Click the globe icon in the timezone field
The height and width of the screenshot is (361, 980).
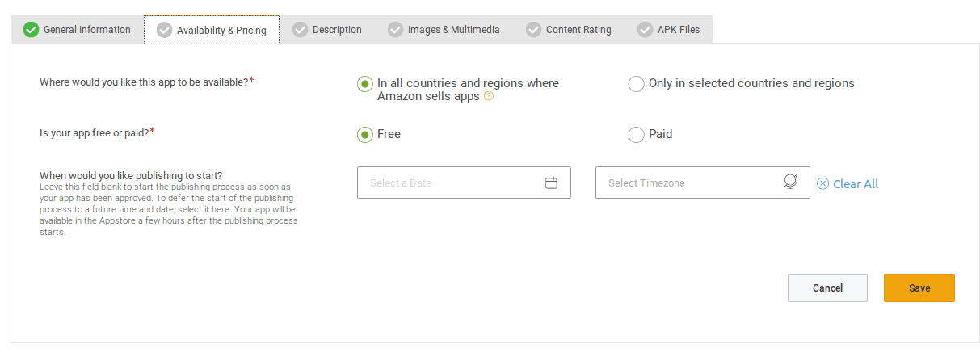(791, 182)
